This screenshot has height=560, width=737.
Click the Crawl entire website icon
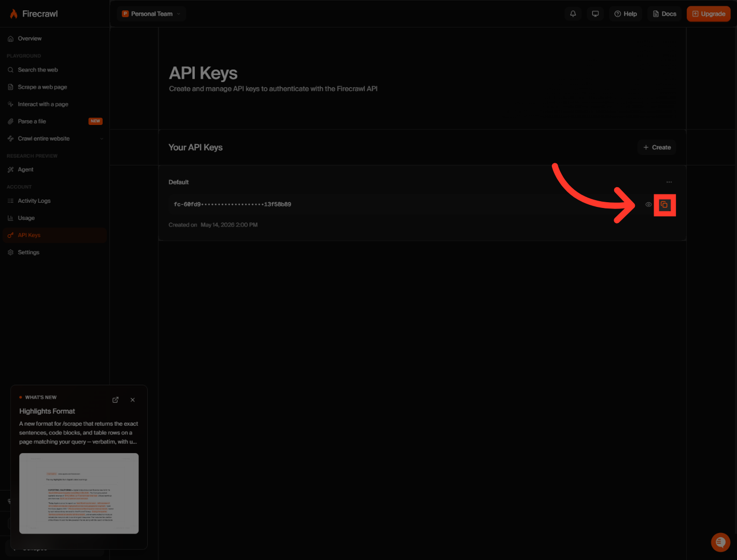coord(10,138)
